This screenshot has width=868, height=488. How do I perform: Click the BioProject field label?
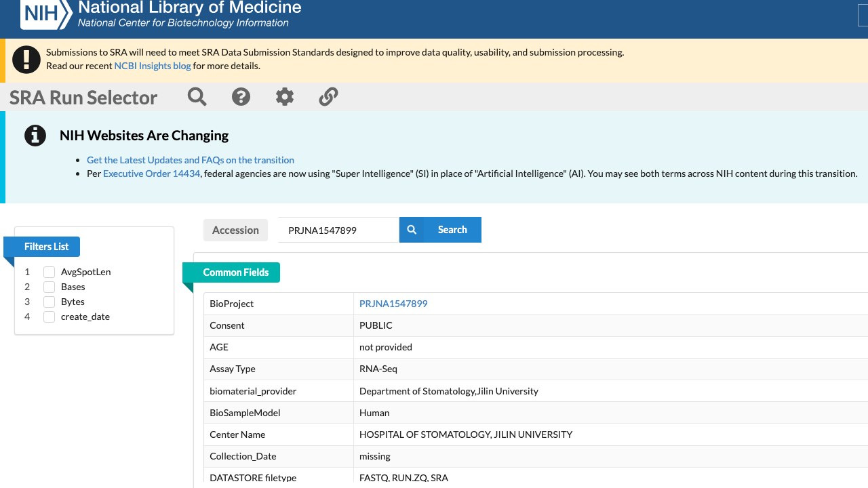coord(231,304)
